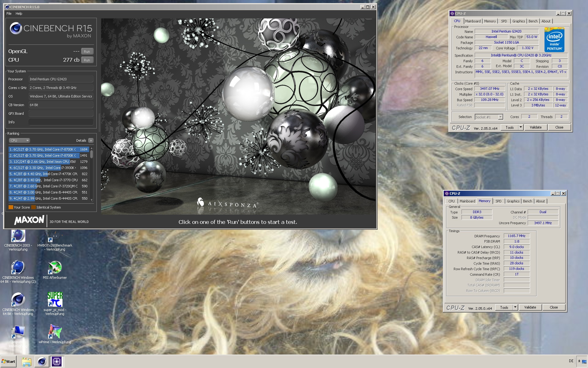The width and height of the screenshot is (588, 368).
Task: Open HWBOTx265Benchmark desktop shortcut
Action: [55, 241]
